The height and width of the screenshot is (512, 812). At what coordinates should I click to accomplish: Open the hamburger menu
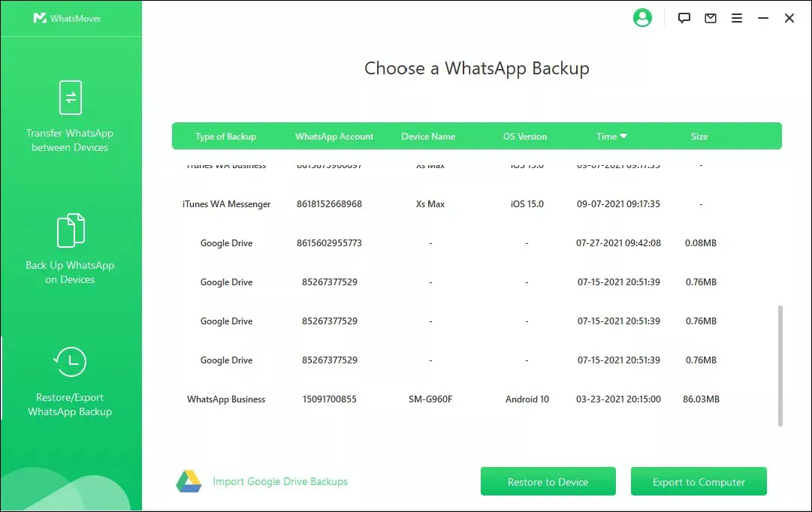(x=737, y=17)
